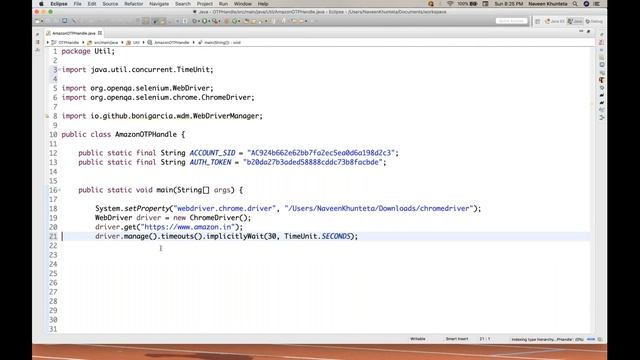Open the File menu
The width and height of the screenshot is (640, 360).
pyautogui.click(x=78, y=4)
